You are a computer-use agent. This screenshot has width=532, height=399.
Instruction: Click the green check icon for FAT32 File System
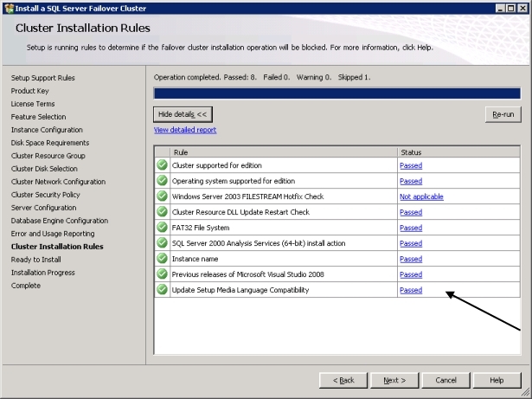(x=162, y=228)
